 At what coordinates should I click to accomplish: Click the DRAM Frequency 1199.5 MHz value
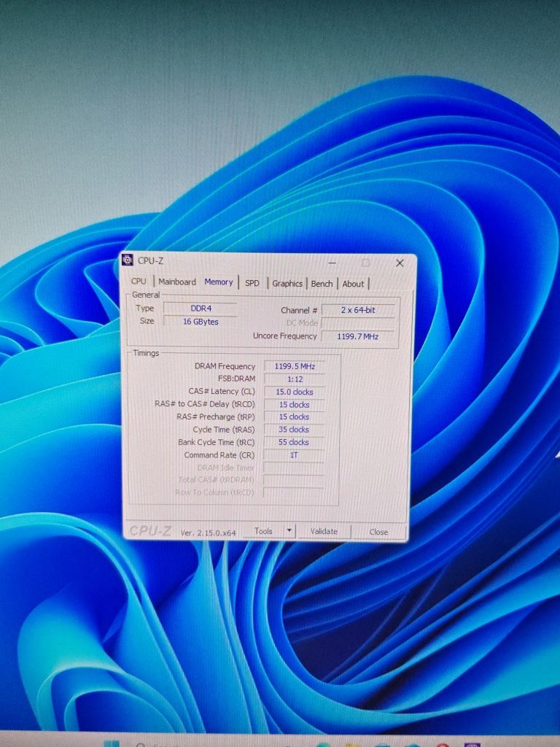[x=295, y=366]
